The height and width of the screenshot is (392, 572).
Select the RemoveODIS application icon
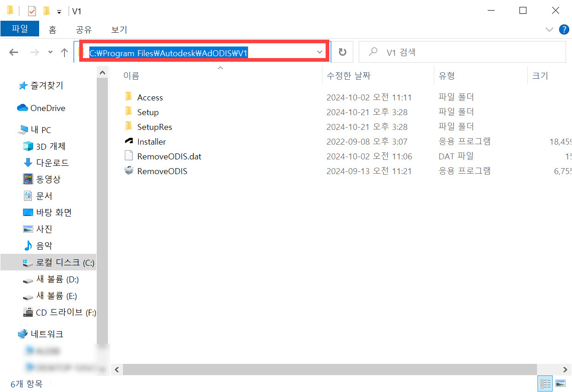128,170
